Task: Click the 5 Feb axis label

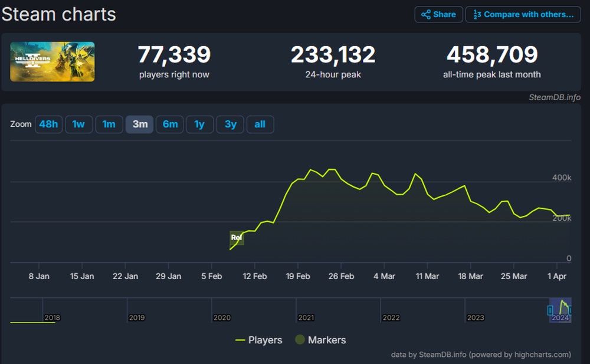Action: coord(211,276)
